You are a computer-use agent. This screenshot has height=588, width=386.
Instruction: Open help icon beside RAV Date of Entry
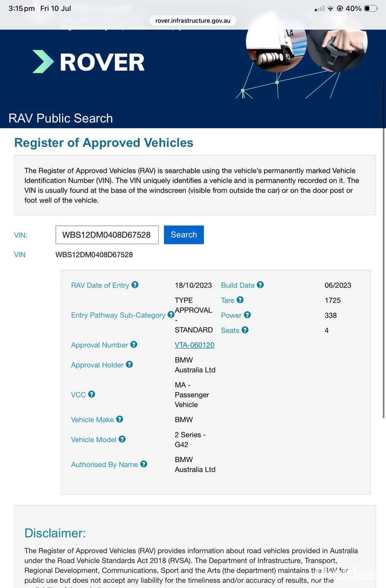point(135,285)
